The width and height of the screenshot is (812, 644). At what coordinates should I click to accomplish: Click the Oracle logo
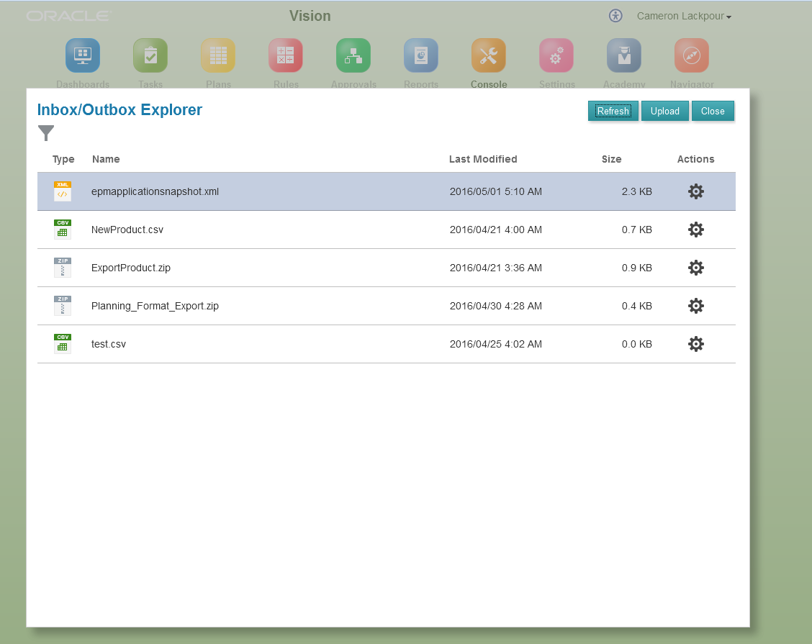(68, 16)
